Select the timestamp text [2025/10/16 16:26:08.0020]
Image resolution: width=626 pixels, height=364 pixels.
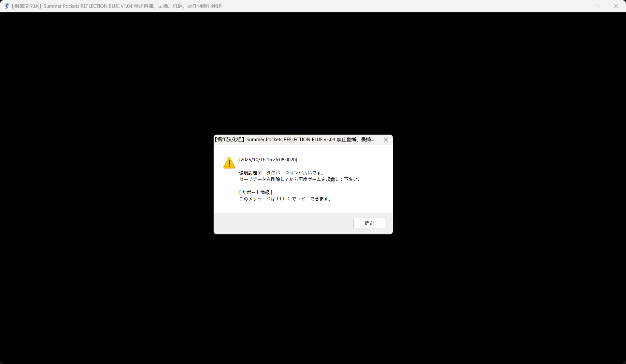point(268,160)
